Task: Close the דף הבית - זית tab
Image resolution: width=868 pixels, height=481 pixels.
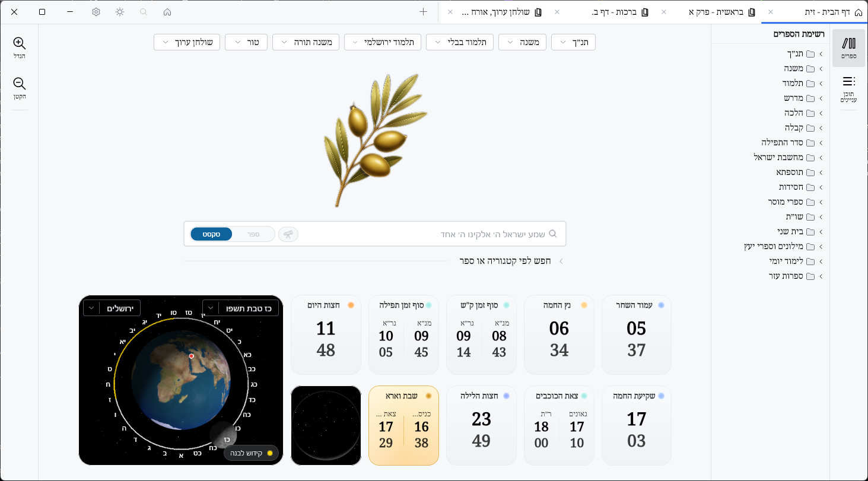Action: pyautogui.click(x=771, y=12)
